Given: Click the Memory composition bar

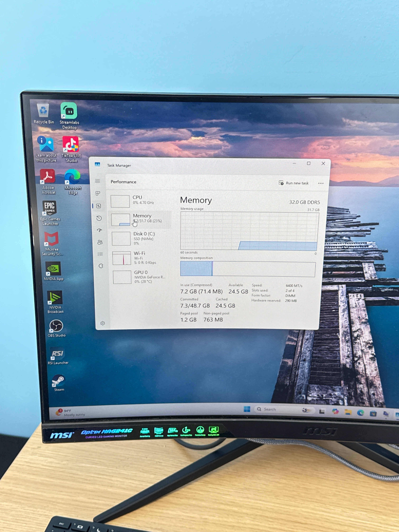Looking at the screenshot, I should click(x=248, y=269).
